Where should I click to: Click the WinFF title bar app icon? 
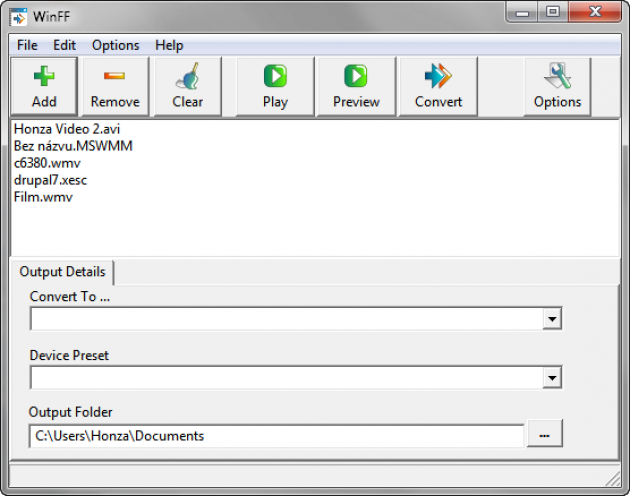click(x=18, y=17)
